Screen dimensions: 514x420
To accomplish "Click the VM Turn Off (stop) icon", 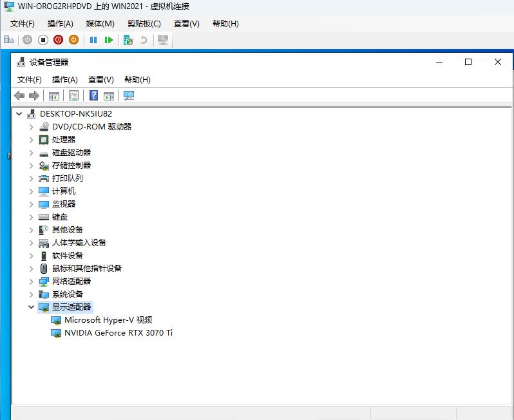I will pos(43,40).
